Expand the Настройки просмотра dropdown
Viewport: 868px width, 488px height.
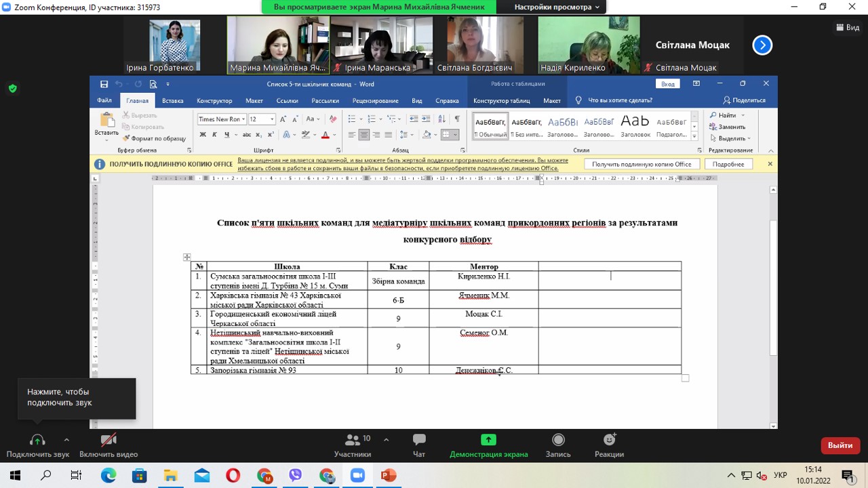[557, 7]
